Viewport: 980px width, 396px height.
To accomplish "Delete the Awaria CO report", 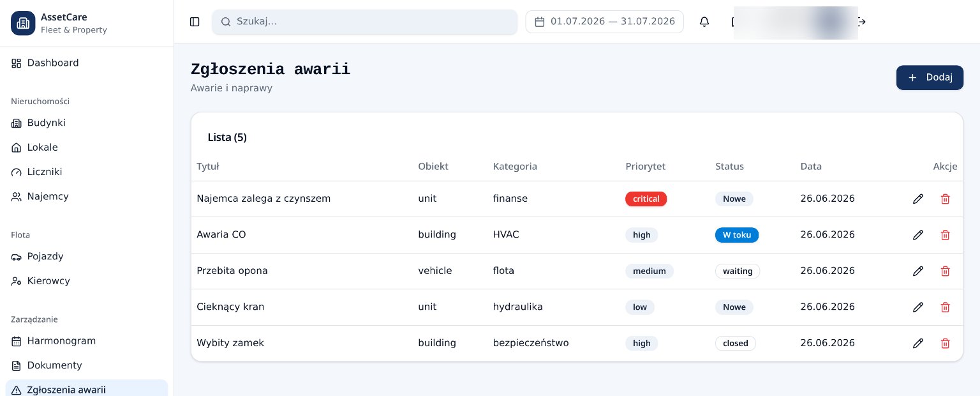I will click(946, 235).
